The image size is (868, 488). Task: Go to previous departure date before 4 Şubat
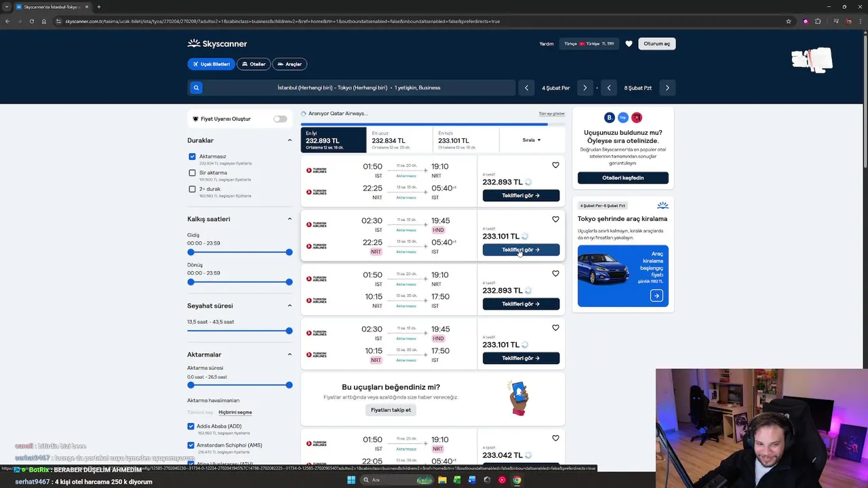point(526,87)
